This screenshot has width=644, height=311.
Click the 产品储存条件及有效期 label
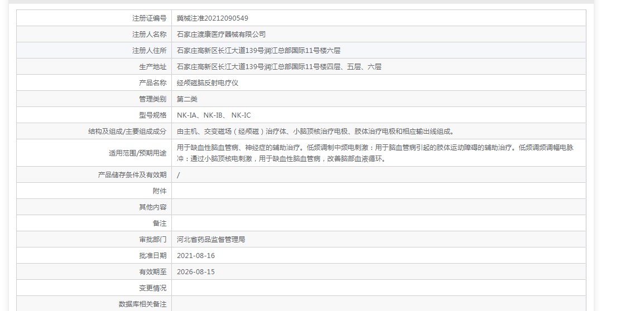click(x=132, y=175)
